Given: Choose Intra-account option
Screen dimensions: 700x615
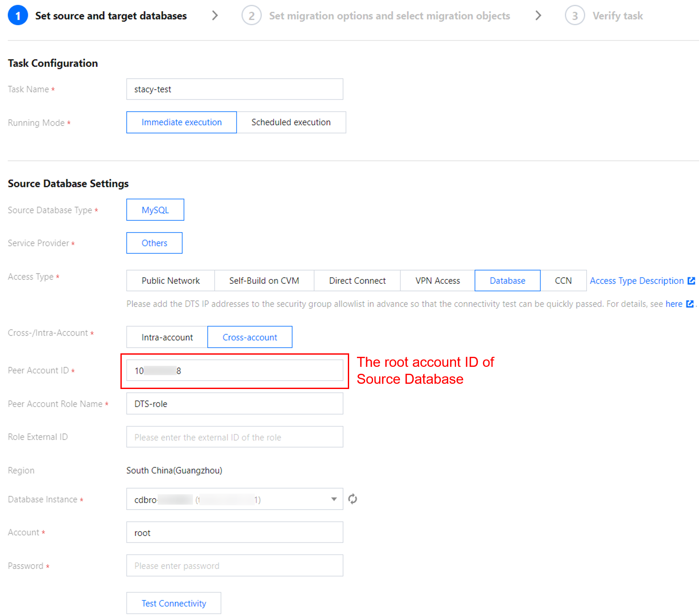Looking at the screenshot, I should pyautogui.click(x=167, y=337).
